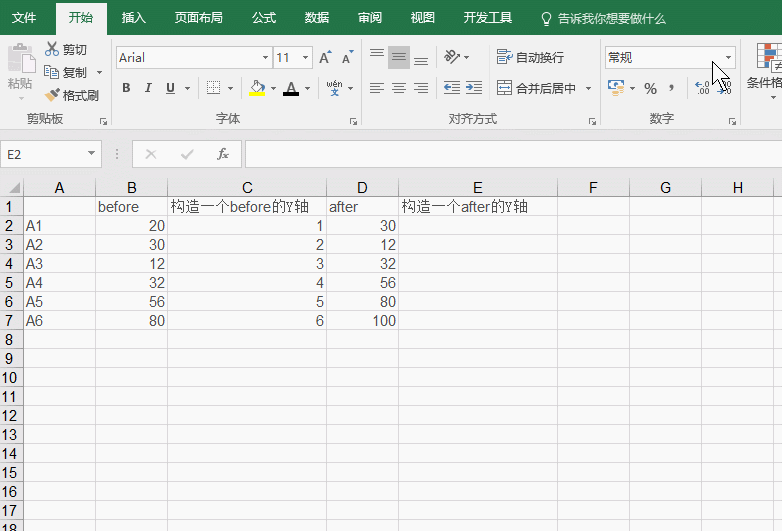The width and height of the screenshot is (782, 531).
Task: Click the Borders icon in font group
Action: point(213,88)
